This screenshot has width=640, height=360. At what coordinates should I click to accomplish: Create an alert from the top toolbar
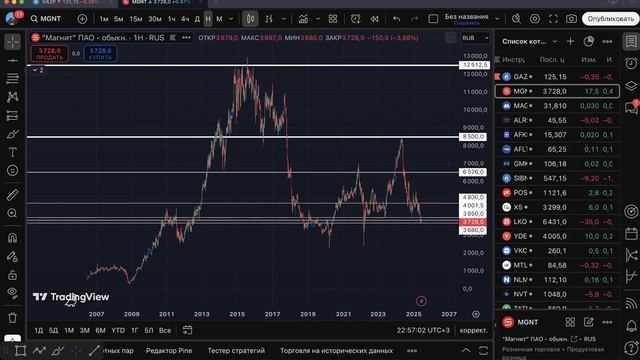tap(356, 19)
